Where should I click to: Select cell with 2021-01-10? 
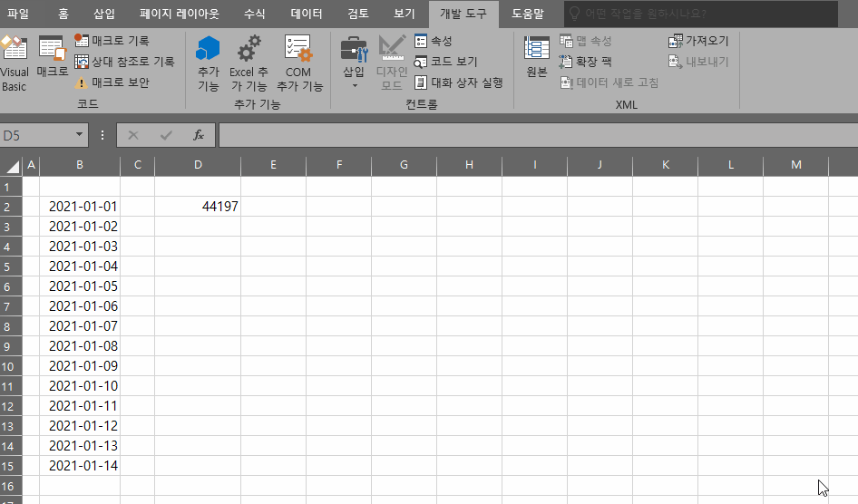80,386
